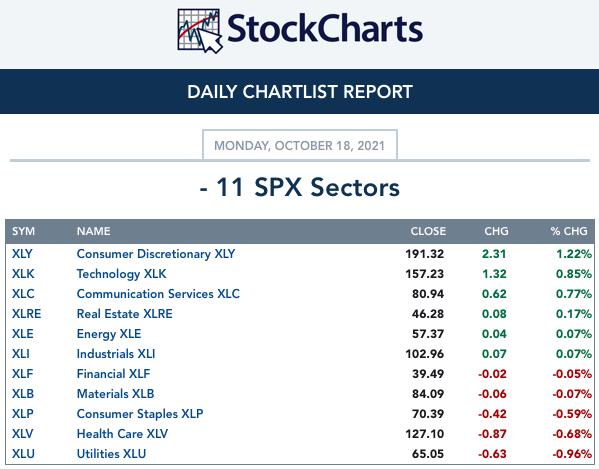Click Communication Services XLC name

pos(158,294)
